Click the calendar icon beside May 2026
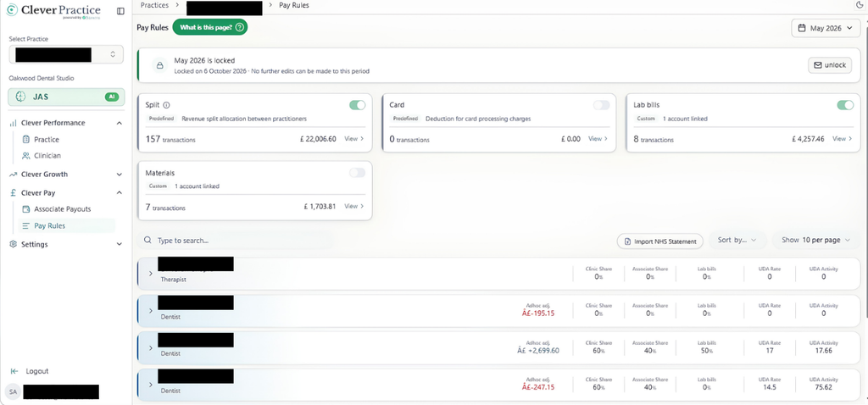Image resolution: width=868 pixels, height=405 pixels. (x=802, y=28)
